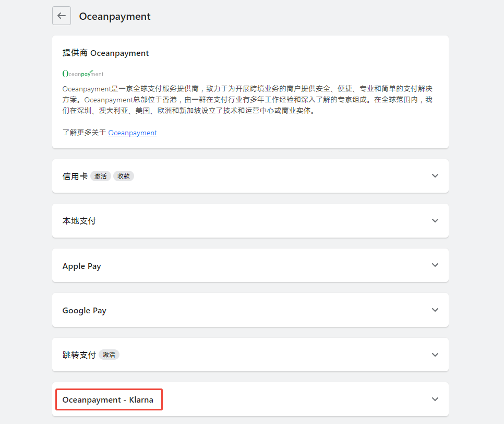Click the 激活 badge beside 跳转支付
Viewport: 504px width, 424px height.
click(109, 355)
